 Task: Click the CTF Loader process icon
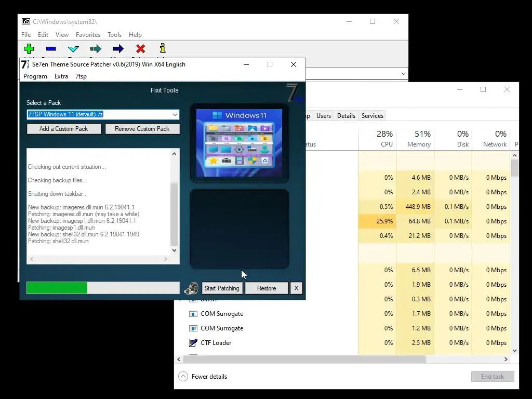[x=193, y=343]
